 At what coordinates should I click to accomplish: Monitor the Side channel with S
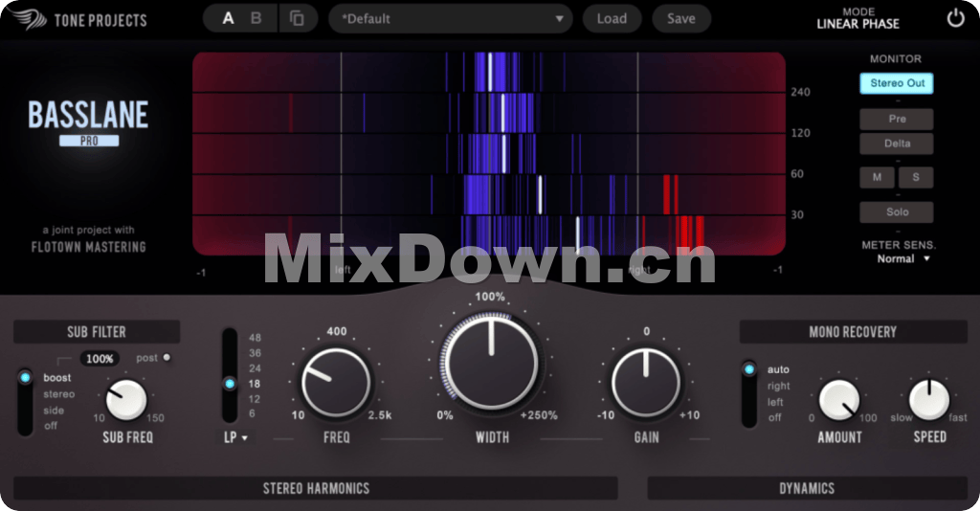coord(916,177)
